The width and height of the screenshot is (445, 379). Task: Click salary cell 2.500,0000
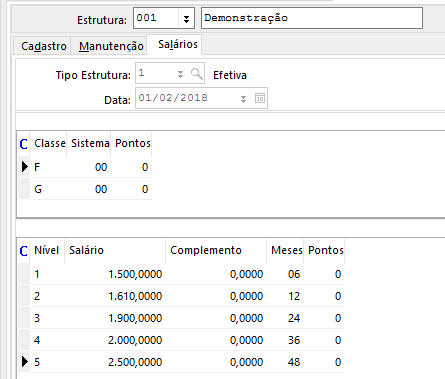(x=115, y=362)
